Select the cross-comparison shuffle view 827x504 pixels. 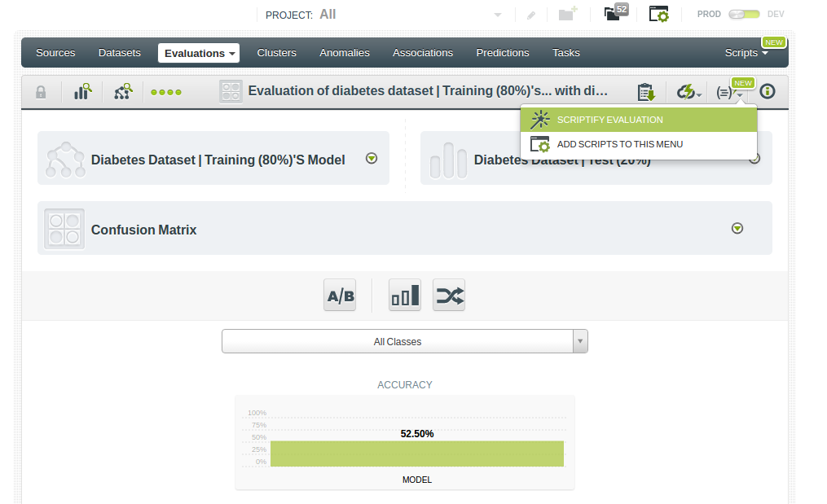[x=449, y=295]
